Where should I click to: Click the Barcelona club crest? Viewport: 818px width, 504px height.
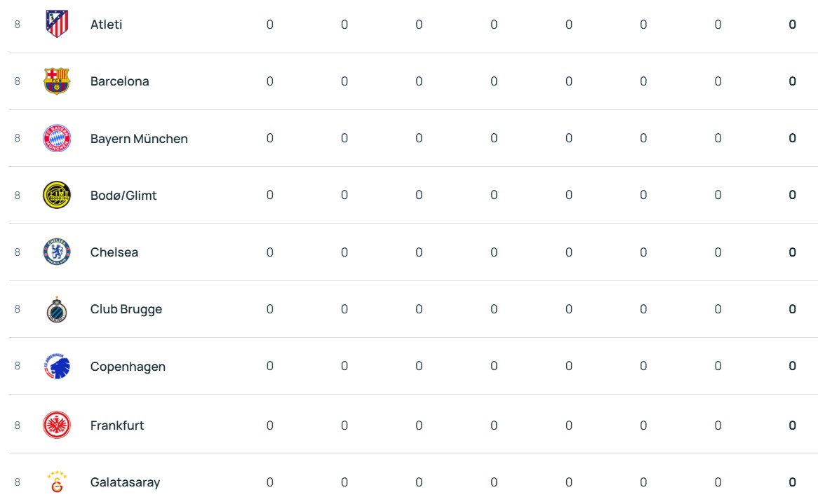tap(57, 81)
